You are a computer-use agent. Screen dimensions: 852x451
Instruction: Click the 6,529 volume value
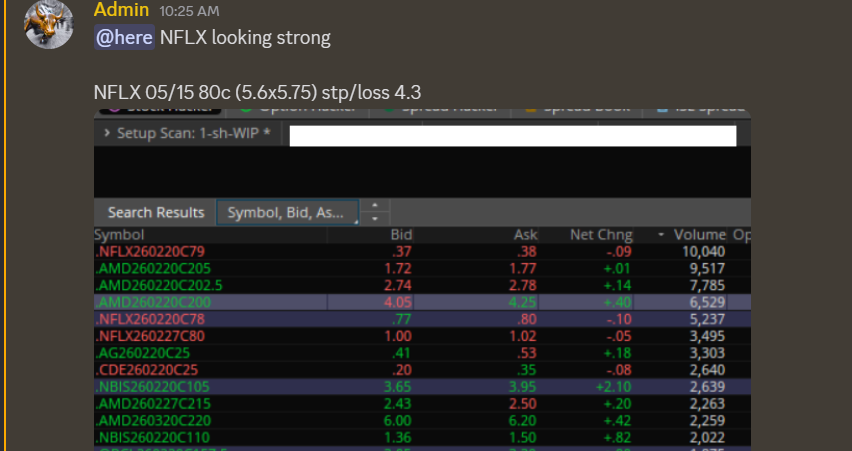(706, 302)
